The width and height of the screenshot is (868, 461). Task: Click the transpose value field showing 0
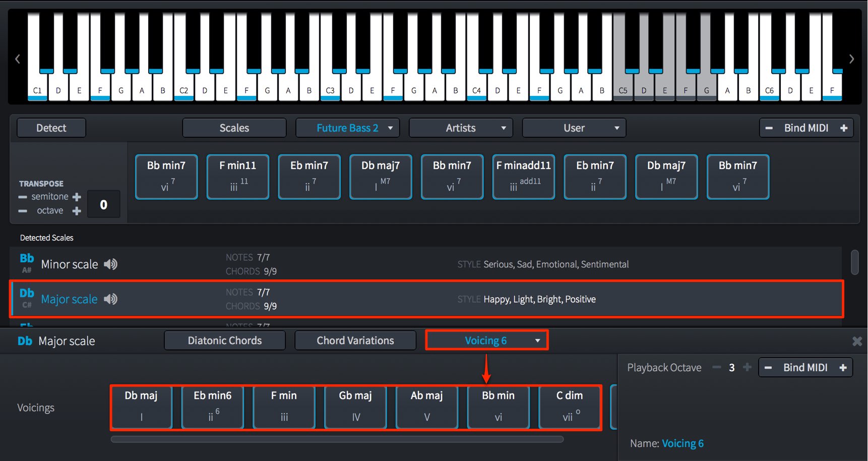(103, 204)
